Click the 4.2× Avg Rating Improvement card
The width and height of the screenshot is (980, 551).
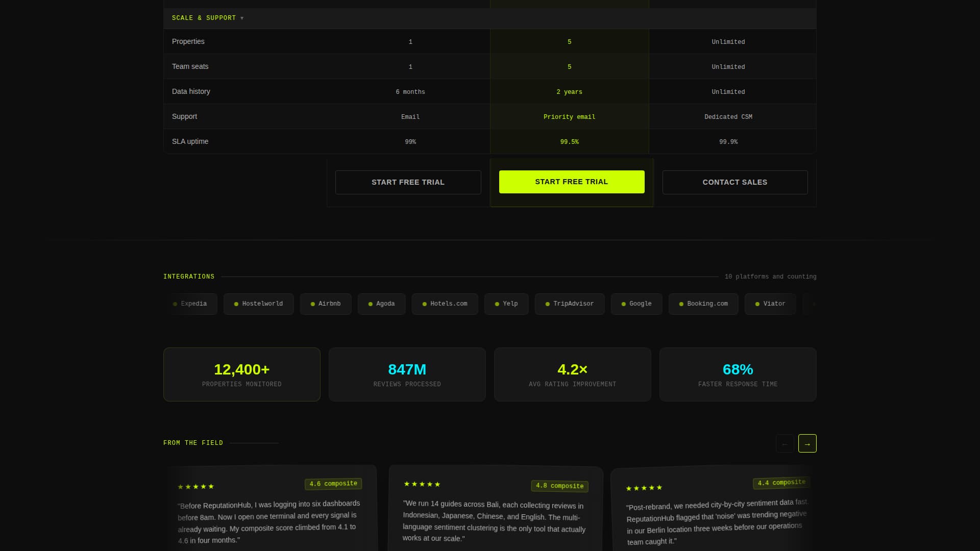tap(573, 374)
